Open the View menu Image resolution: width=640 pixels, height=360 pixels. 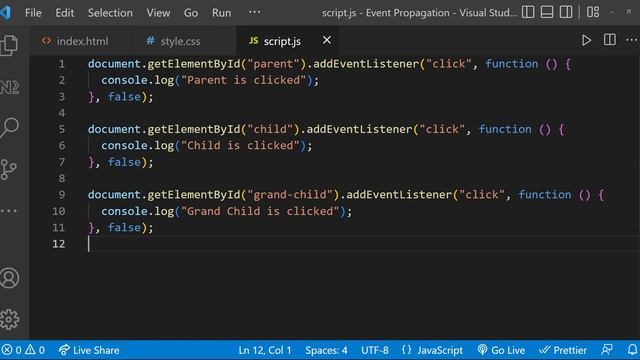click(158, 13)
